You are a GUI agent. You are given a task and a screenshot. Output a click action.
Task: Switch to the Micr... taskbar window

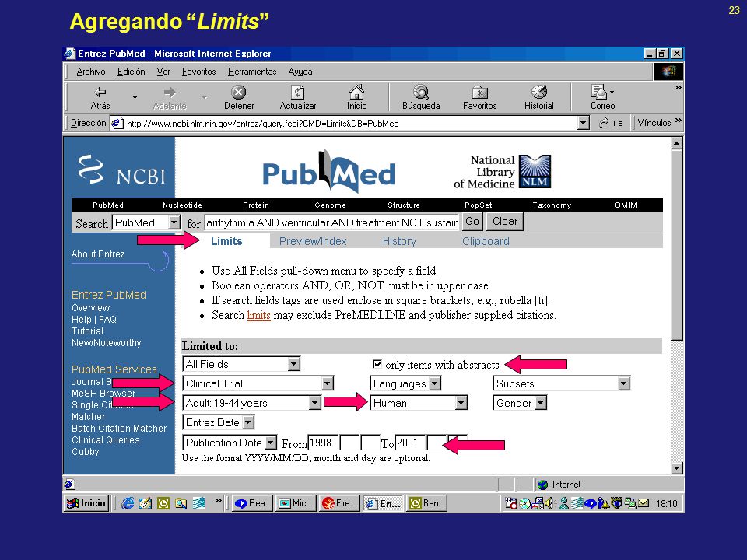click(x=296, y=503)
